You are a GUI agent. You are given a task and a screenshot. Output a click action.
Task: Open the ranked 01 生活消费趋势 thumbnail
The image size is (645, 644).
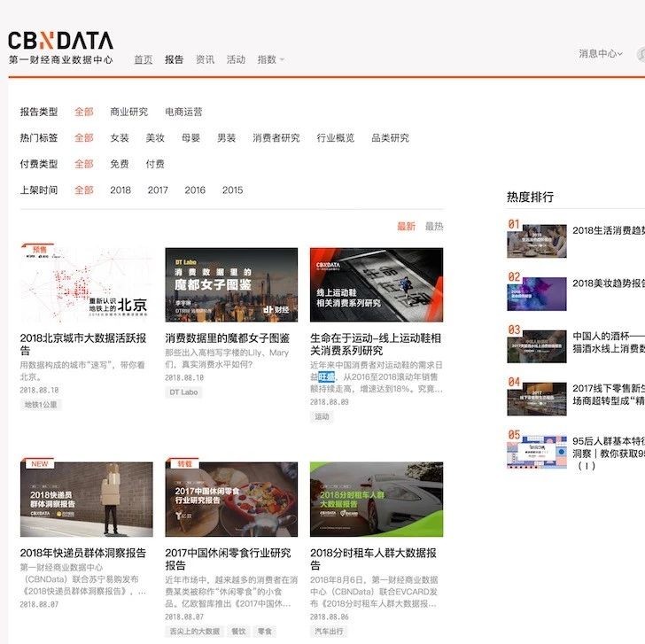point(536,241)
